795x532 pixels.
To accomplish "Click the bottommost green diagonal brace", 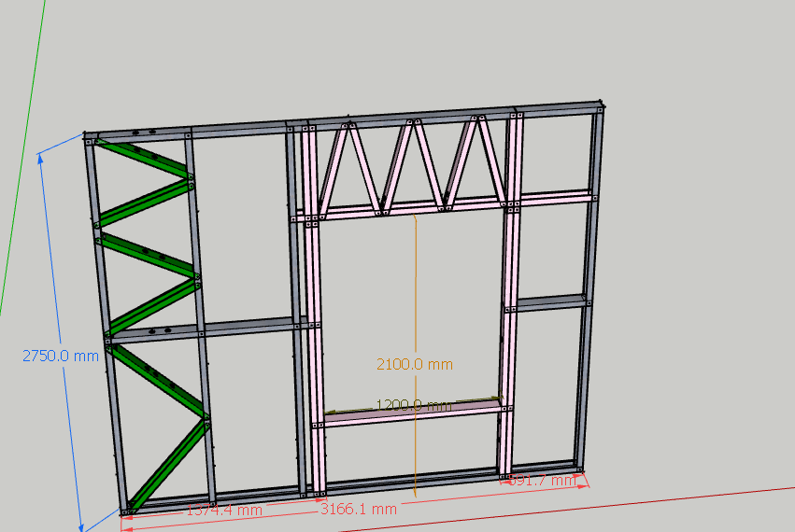I will pos(166,464).
